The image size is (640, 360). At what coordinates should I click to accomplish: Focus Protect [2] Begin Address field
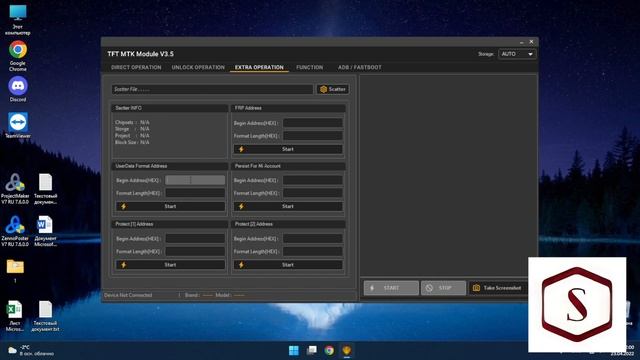pyautogui.click(x=313, y=238)
